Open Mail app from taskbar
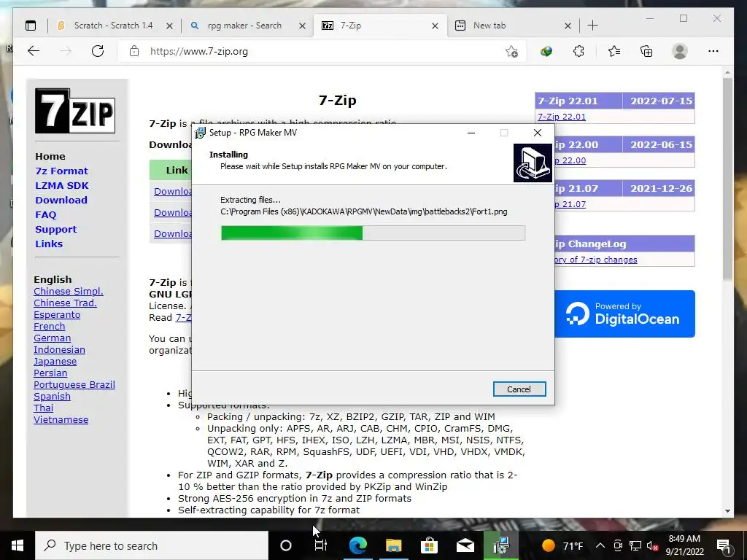This screenshot has width=747, height=560. [465, 545]
